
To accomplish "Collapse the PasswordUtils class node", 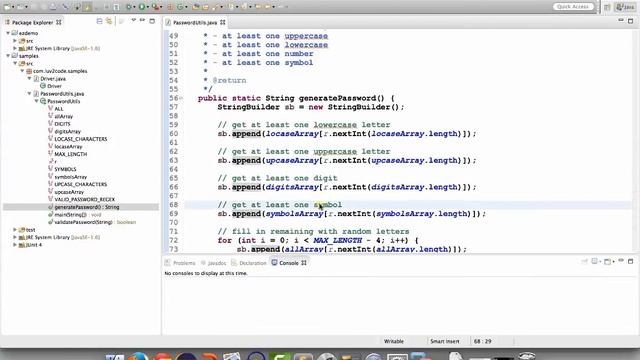I will pyautogui.click(x=36, y=101).
